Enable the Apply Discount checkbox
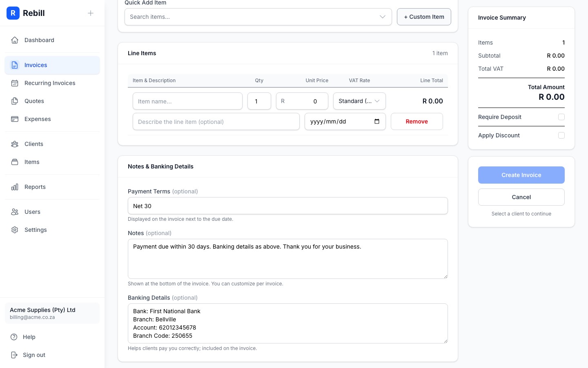The height and width of the screenshot is (368, 588). 561,135
